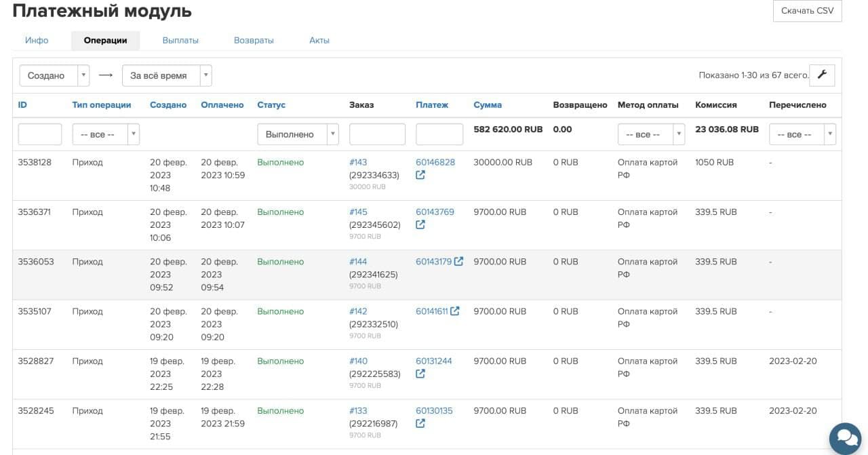This screenshot has height=455, width=868.
Task: Open external link icon for payment 60146828
Action: (x=420, y=175)
